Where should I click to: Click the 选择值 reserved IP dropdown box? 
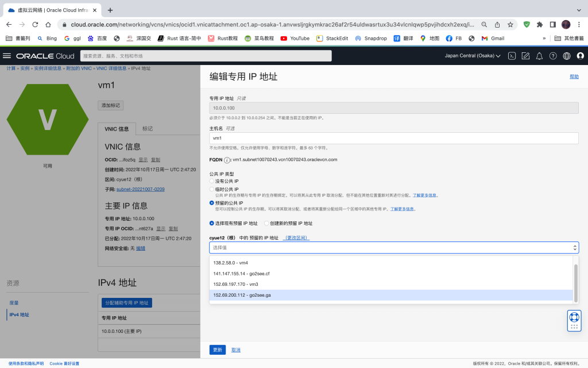click(x=393, y=247)
